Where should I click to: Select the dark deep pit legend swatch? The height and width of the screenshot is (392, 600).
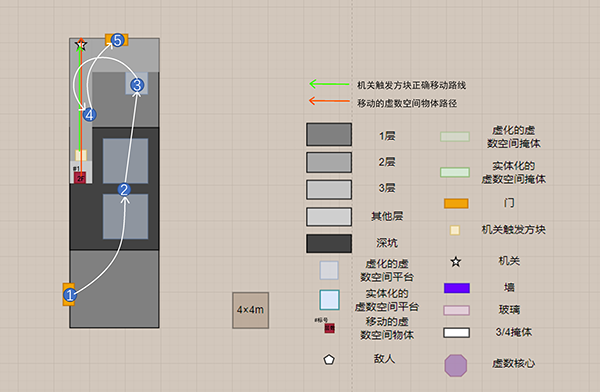click(x=329, y=243)
